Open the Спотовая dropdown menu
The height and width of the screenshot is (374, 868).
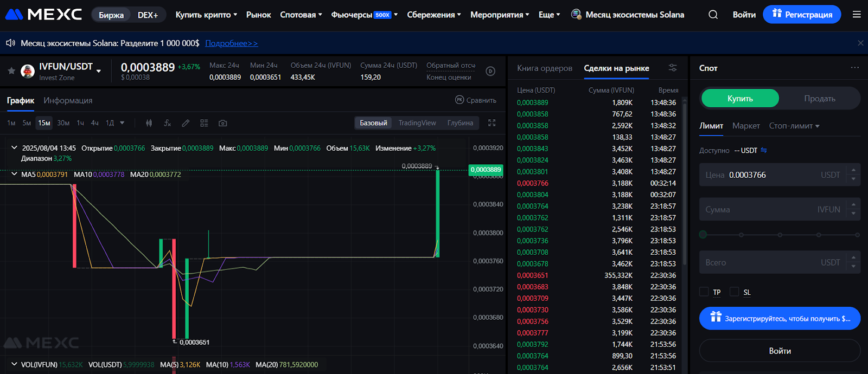point(301,15)
